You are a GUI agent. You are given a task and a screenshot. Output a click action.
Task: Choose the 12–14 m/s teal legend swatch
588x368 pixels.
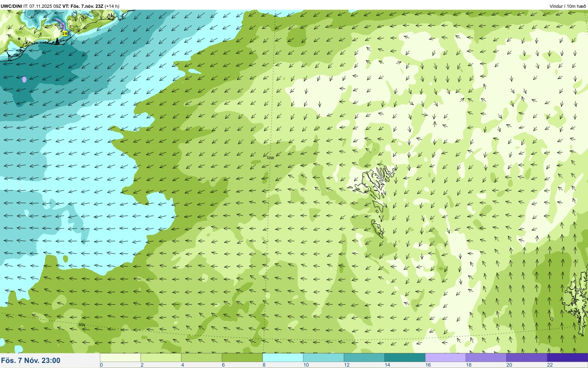tap(364, 357)
